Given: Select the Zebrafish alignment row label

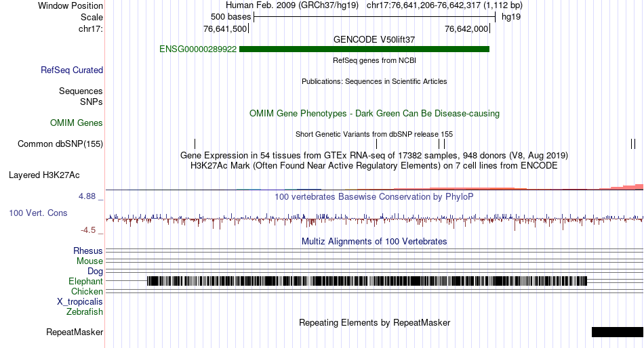Looking at the screenshot, I should (85, 312).
